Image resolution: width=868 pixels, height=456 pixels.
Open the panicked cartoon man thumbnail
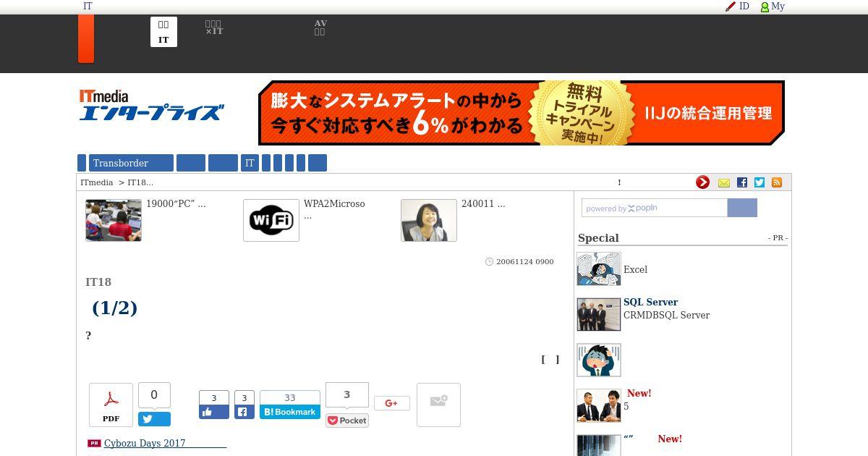pyautogui.click(x=599, y=360)
